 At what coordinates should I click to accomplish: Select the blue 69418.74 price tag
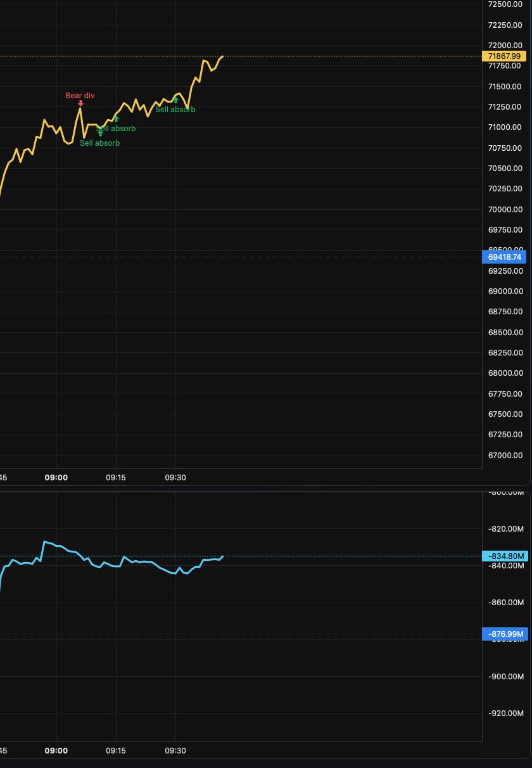[x=505, y=257]
